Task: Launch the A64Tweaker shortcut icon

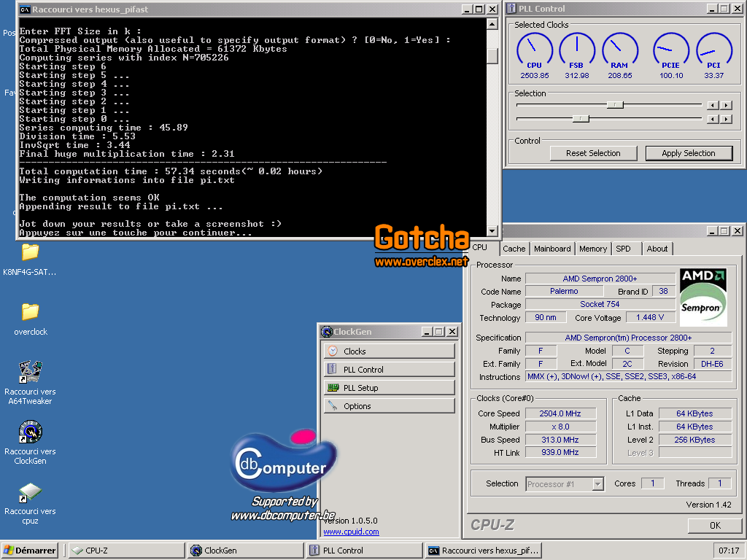Action: point(30,372)
